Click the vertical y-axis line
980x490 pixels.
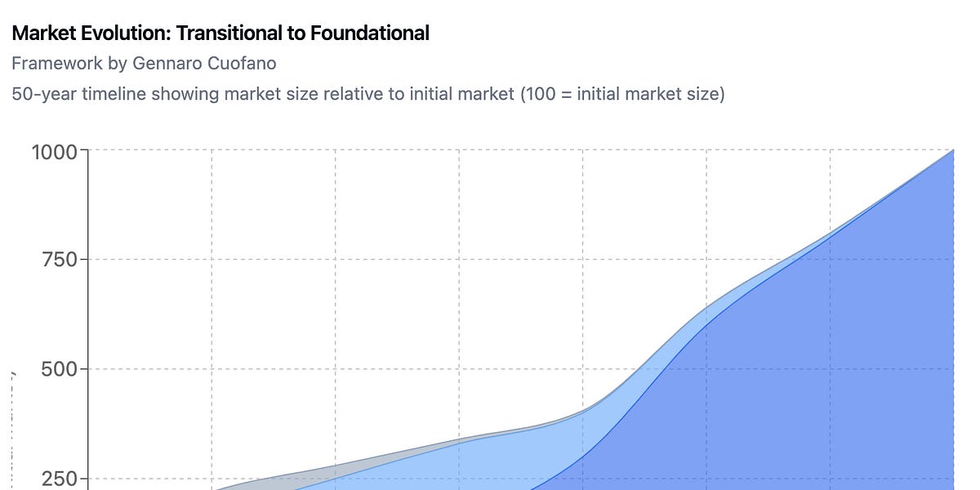(88, 327)
